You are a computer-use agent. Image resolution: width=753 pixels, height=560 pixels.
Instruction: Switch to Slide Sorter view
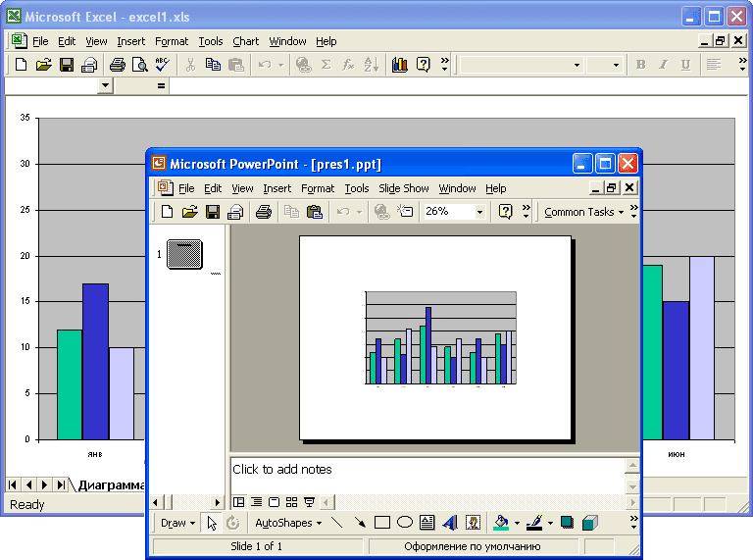tap(291, 502)
